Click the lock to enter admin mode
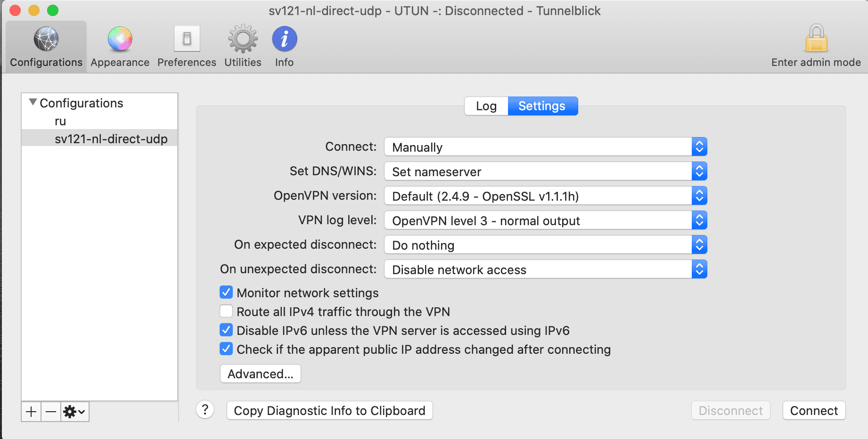This screenshot has width=868, height=439. [816, 39]
